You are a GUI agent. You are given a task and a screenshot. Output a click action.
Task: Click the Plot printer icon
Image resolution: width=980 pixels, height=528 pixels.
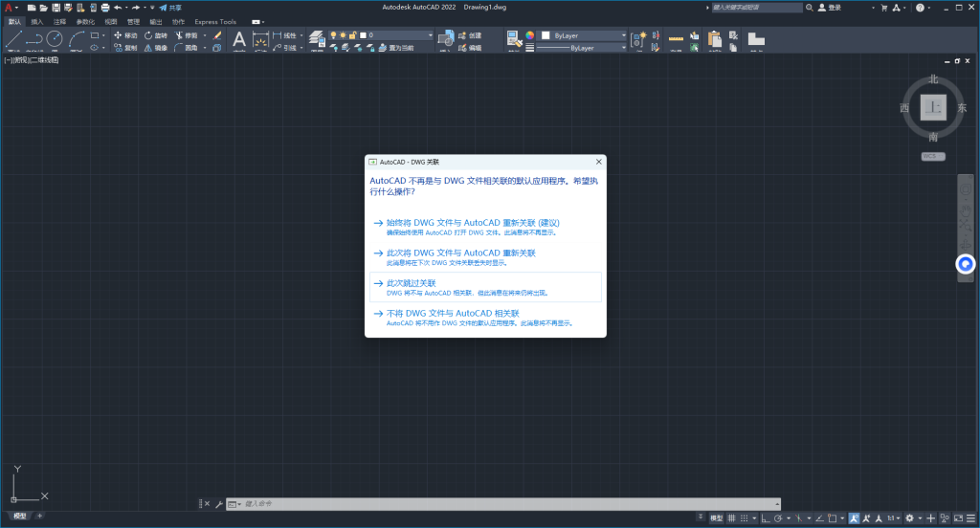104,8
